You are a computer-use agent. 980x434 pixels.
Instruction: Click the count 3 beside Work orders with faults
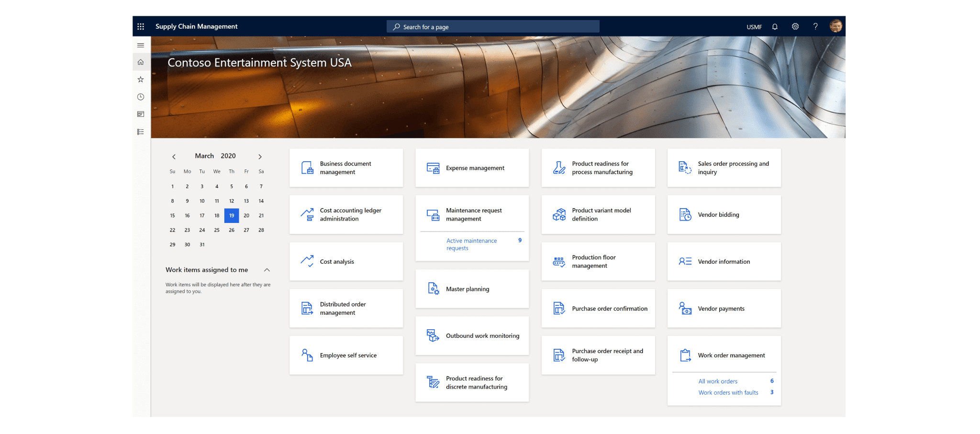click(x=772, y=392)
